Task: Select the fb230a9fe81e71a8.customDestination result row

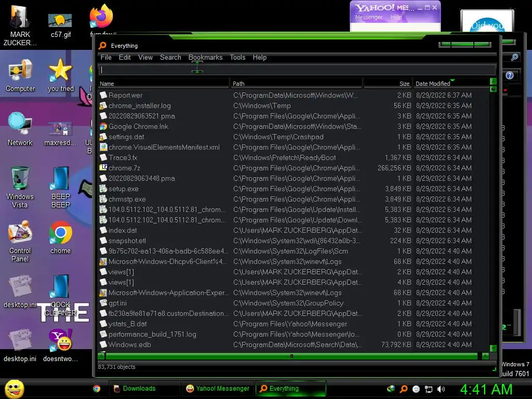Action: pyautogui.click(x=294, y=313)
